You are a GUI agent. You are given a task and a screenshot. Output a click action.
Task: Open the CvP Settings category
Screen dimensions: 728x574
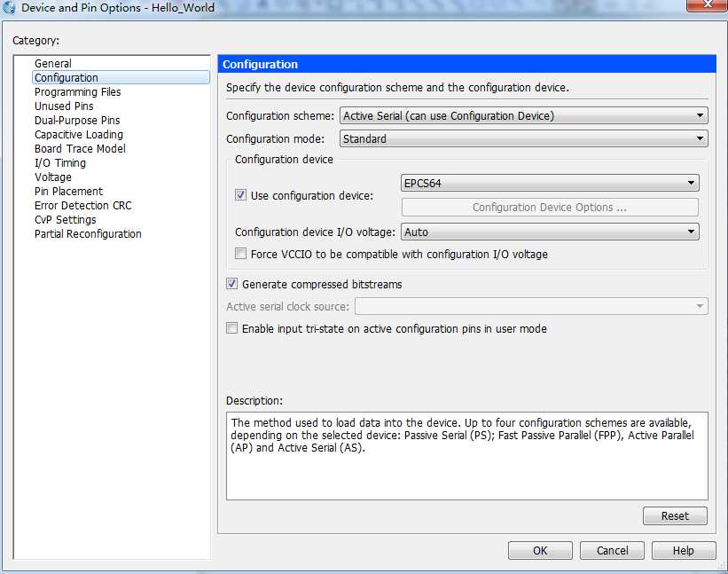click(x=66, y=220)
